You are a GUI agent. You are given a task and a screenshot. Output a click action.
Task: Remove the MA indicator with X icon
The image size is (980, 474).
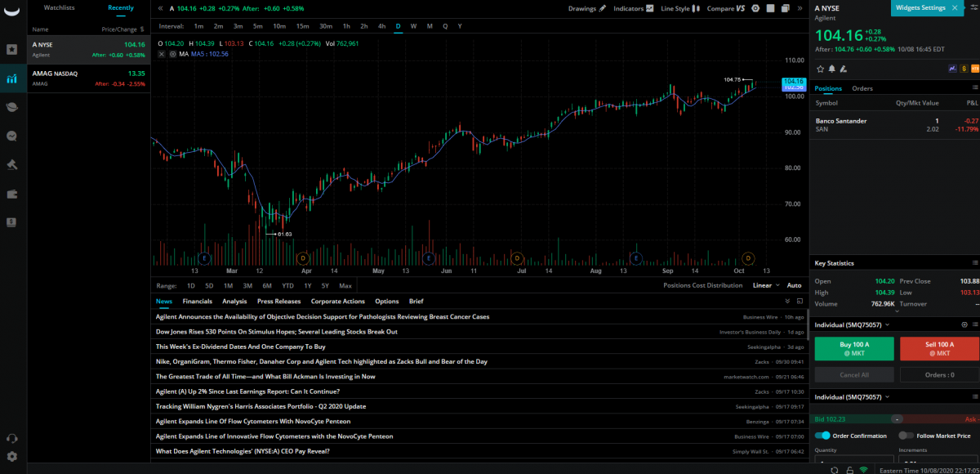[x=161, y=53]
